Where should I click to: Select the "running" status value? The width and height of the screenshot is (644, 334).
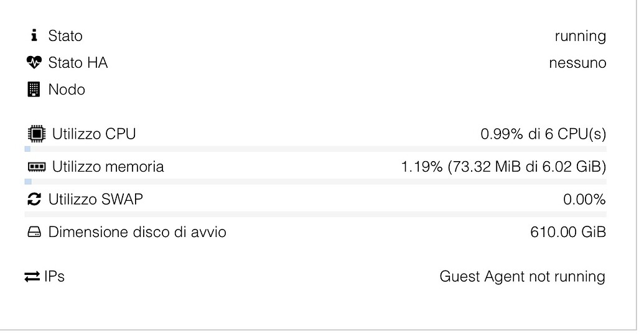tap(580, 36)
